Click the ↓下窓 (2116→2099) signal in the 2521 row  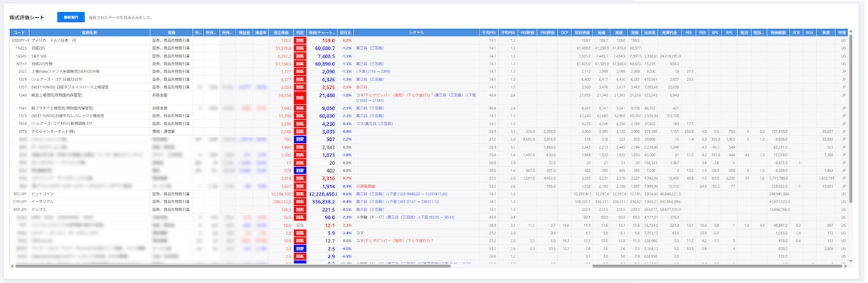[373, 72]
